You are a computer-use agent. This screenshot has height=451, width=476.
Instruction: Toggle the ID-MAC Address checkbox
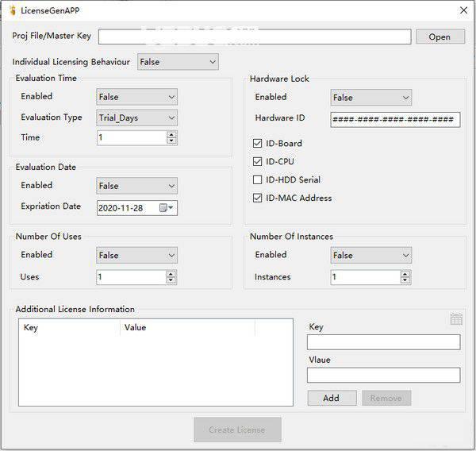click(x=257, y=198)
